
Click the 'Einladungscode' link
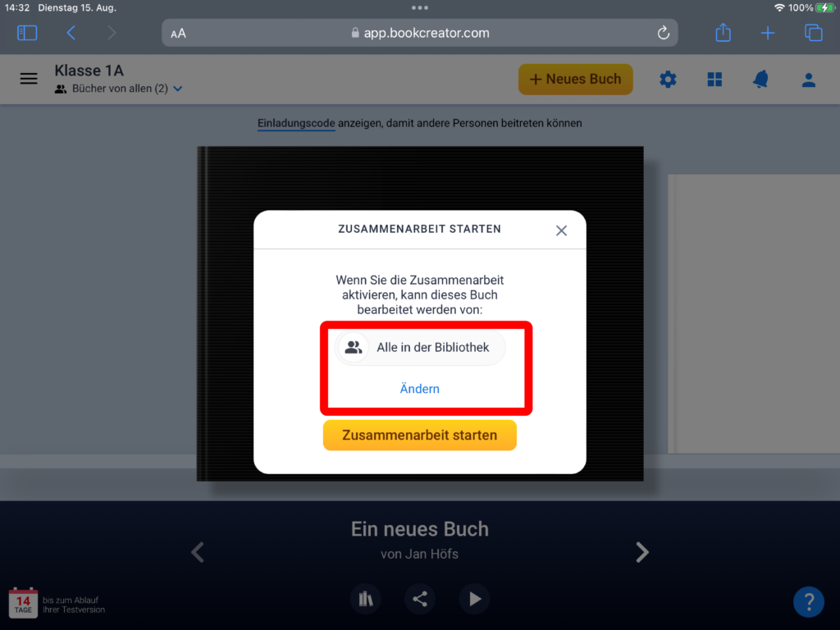pos(296,123)
